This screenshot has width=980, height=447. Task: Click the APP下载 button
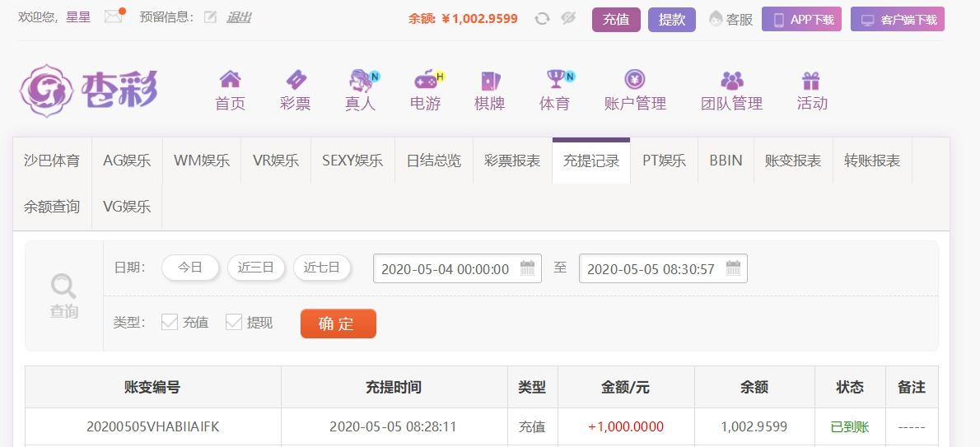coord(802,20)
